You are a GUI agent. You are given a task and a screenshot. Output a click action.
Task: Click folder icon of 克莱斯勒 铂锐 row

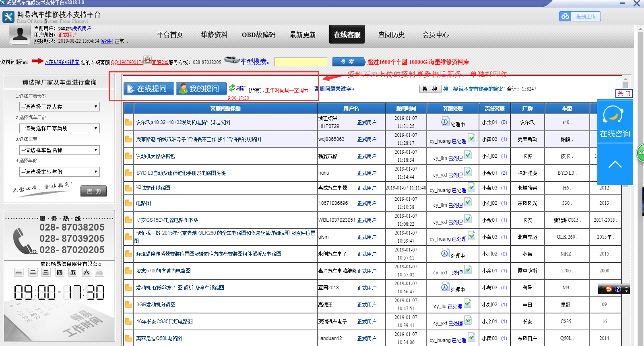click(x=128, y=139)
